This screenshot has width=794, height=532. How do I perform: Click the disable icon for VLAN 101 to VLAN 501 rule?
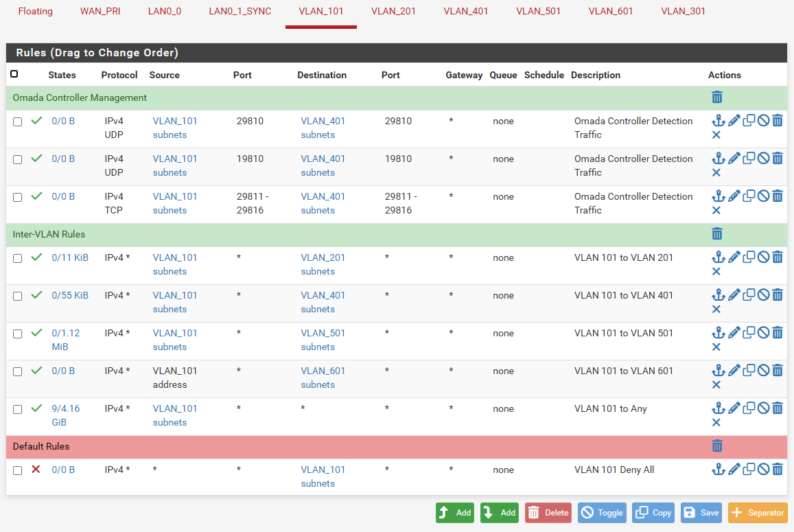click(763, 333)
